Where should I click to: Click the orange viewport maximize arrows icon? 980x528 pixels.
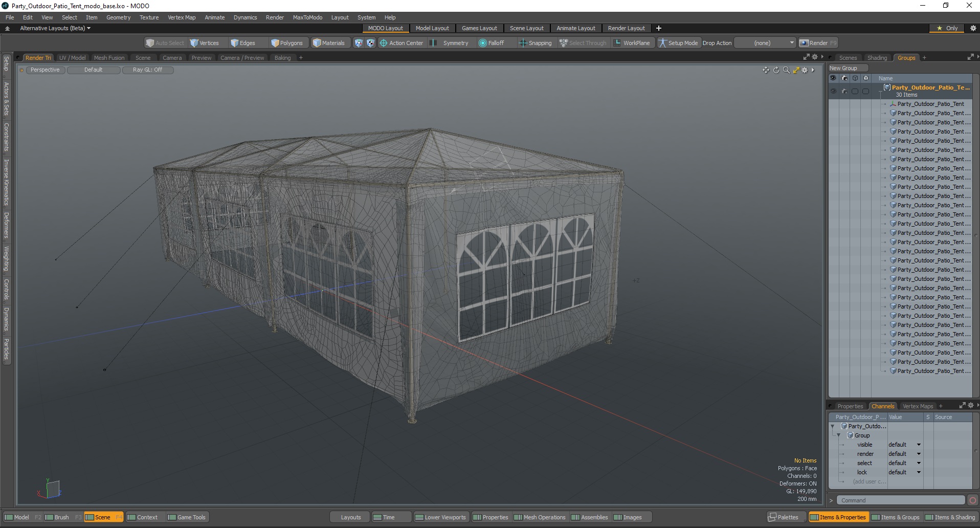tap(796, 70)
